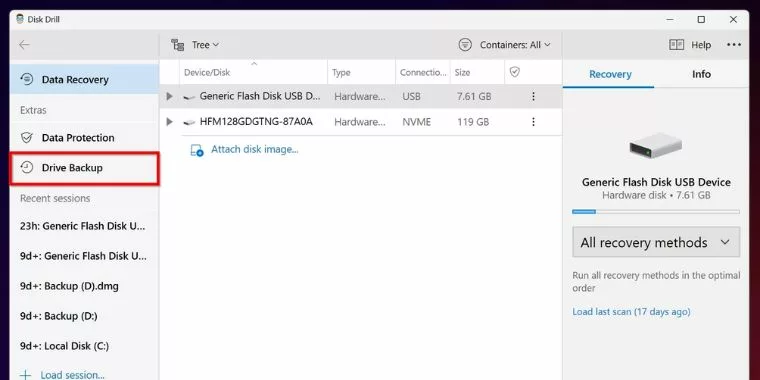Click Load last scan (17 days ago)
Viewport: 760px width, 380px height.
click(x=631, y=312)
